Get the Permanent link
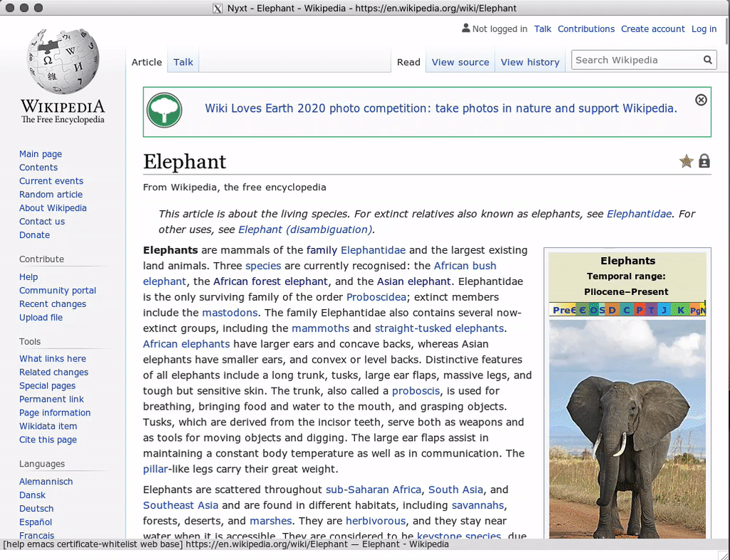 pos(51,399)
